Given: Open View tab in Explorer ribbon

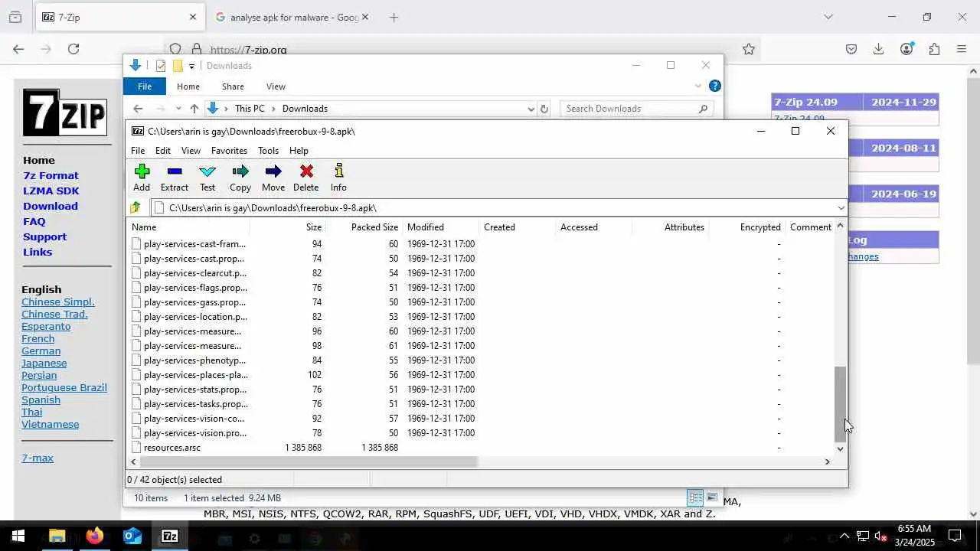Looking at the screenshot, I should point(276,86).
